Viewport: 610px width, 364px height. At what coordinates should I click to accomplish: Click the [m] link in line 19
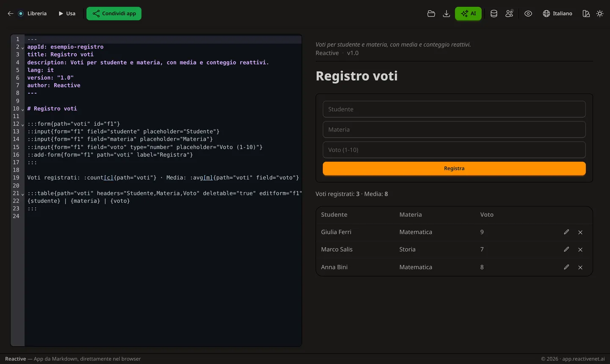pyautogui.click(x=208, y=178)
